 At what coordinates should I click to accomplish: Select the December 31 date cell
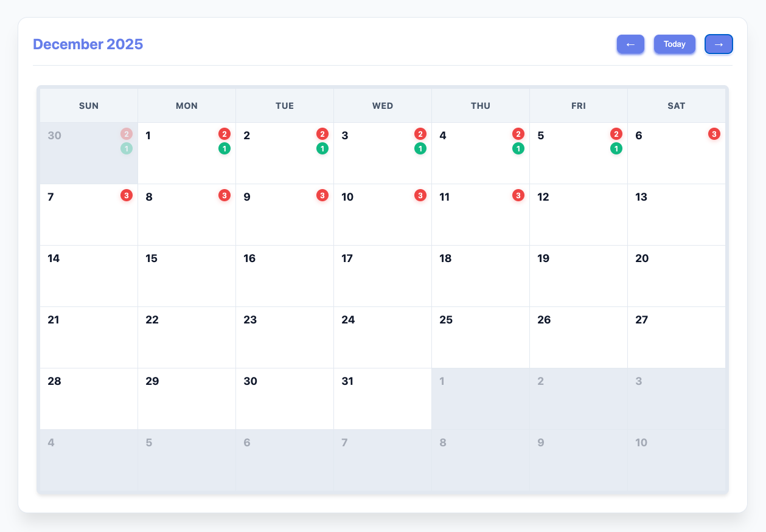pos(382,399)
